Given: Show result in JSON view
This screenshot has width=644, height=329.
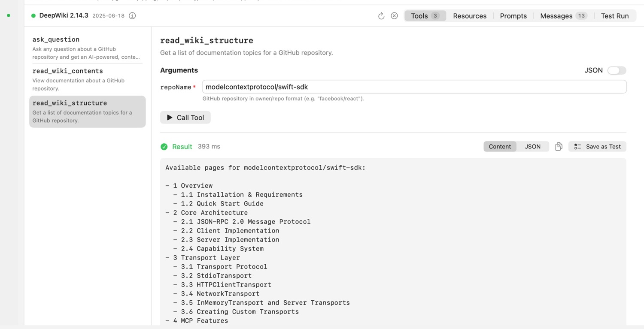Looking at the screenshot, I should click(x=532, y=147).
